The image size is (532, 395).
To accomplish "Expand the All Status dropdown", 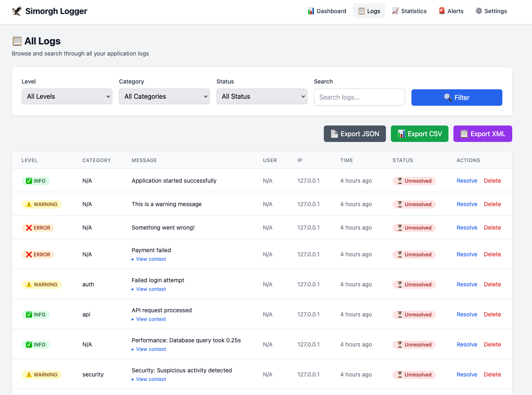I will tap(262, 96).
